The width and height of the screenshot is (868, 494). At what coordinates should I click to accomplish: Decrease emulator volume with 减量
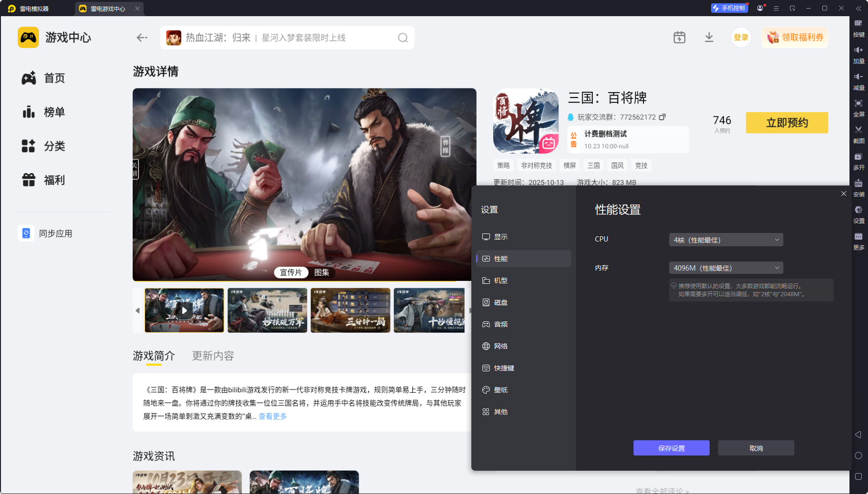[x=859, y=81]
